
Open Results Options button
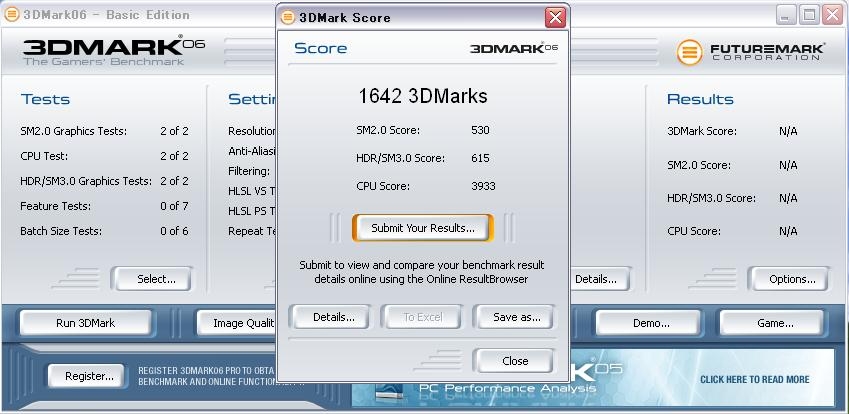788,279
